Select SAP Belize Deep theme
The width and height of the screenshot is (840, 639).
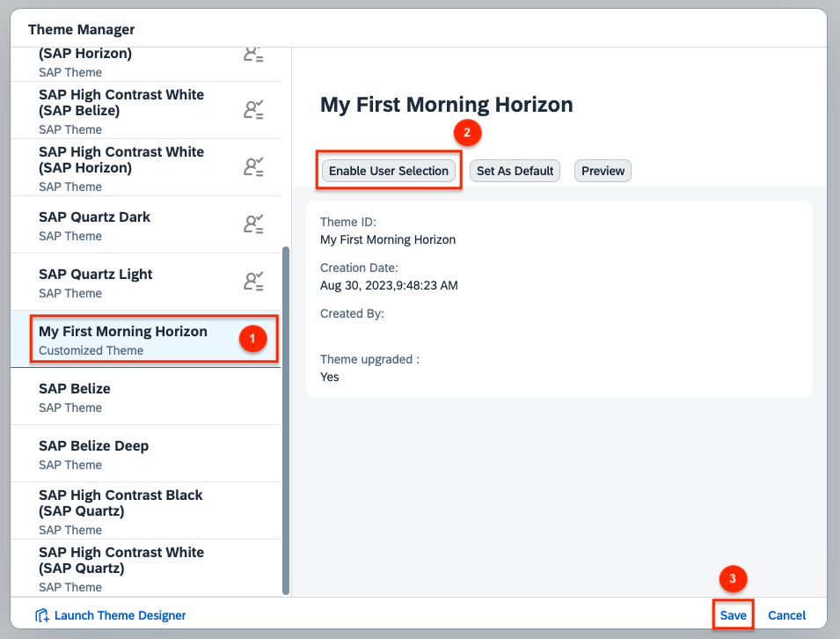click(x=146, y=454)
